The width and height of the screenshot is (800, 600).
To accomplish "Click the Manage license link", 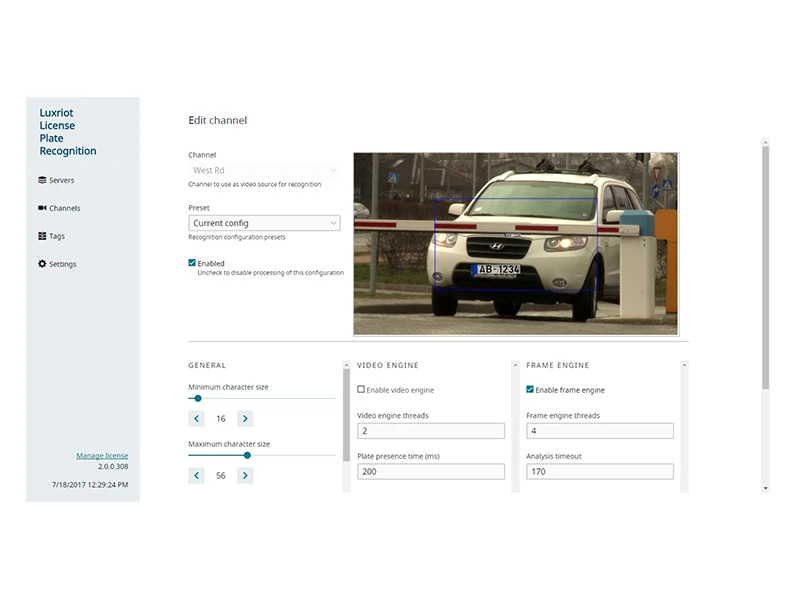I will point(103,456).
